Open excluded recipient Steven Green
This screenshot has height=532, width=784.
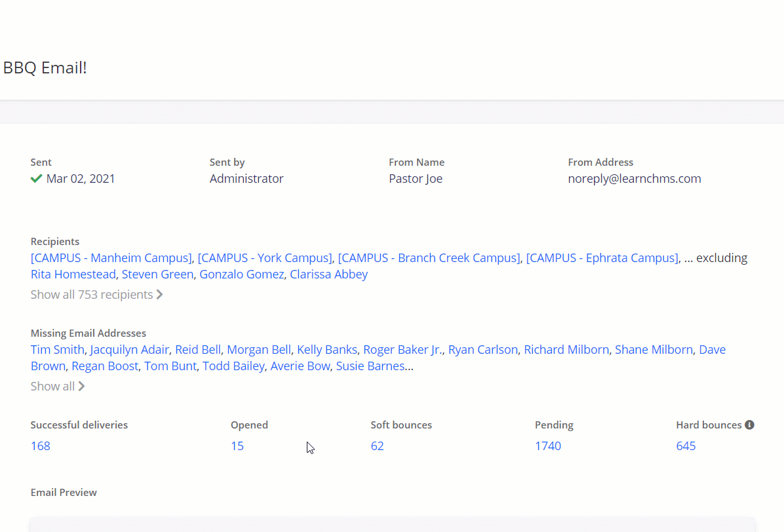(x=157, y=275)
